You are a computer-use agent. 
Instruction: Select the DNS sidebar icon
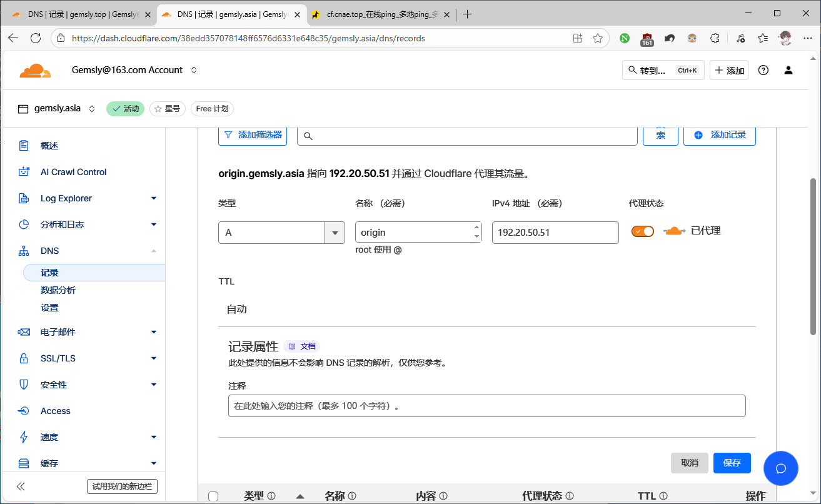tap(24, 250)
